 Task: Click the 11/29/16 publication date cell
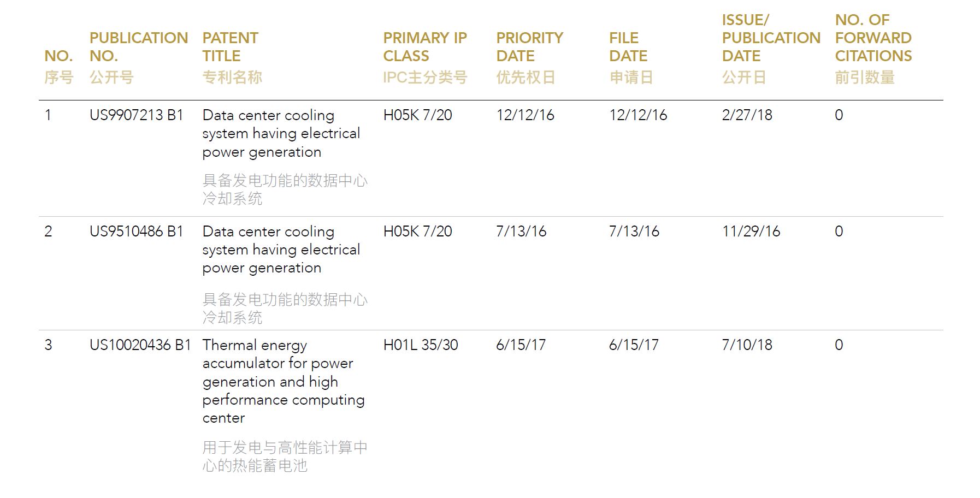pos(751,232)
